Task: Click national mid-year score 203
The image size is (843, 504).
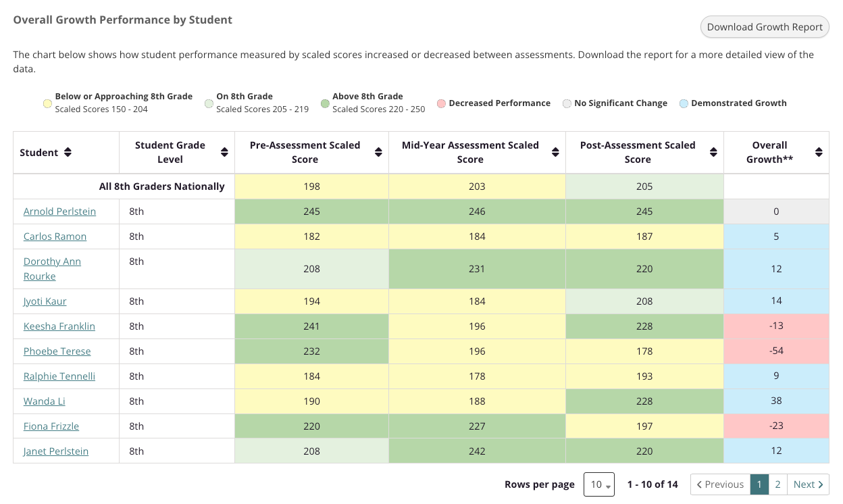Action: click(x=477, y=186)
